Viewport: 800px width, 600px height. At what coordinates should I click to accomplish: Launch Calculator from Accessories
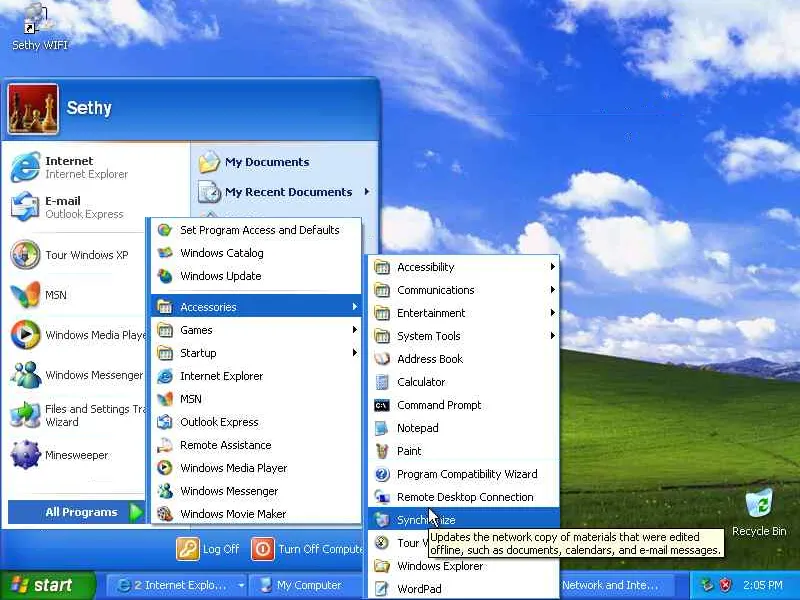tap(463, 382)
